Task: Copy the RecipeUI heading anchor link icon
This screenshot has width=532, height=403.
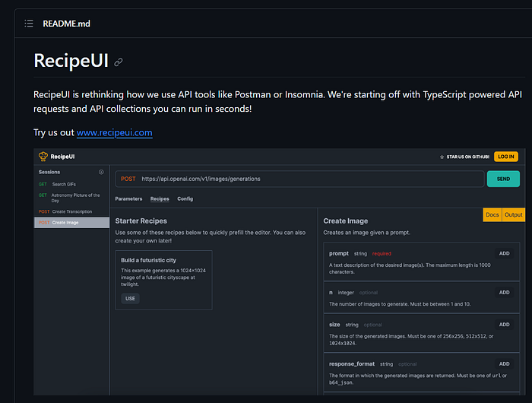Action: coord(119,62)
